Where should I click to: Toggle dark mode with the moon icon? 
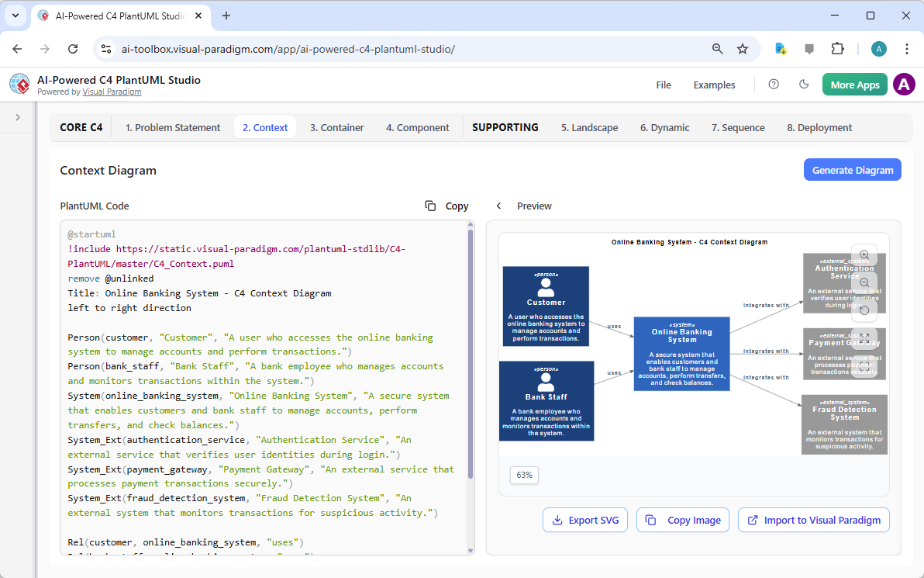[804, 85]
